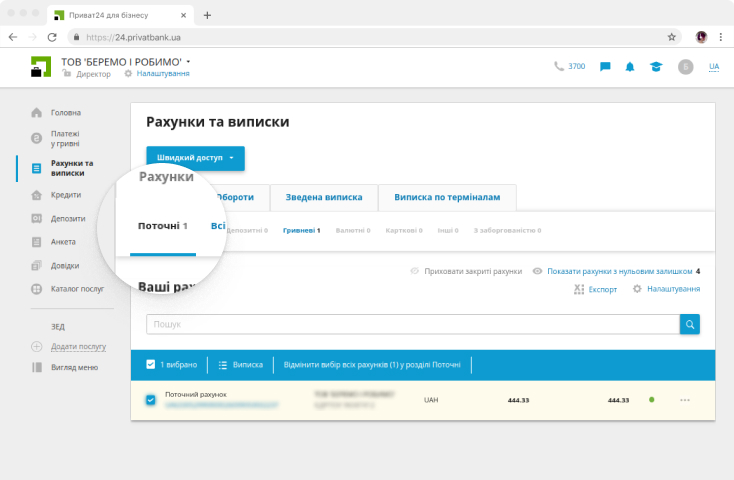Screen dimensions: 734x480
Task: Click the graduation cap training icon
Action: (655, 67)
